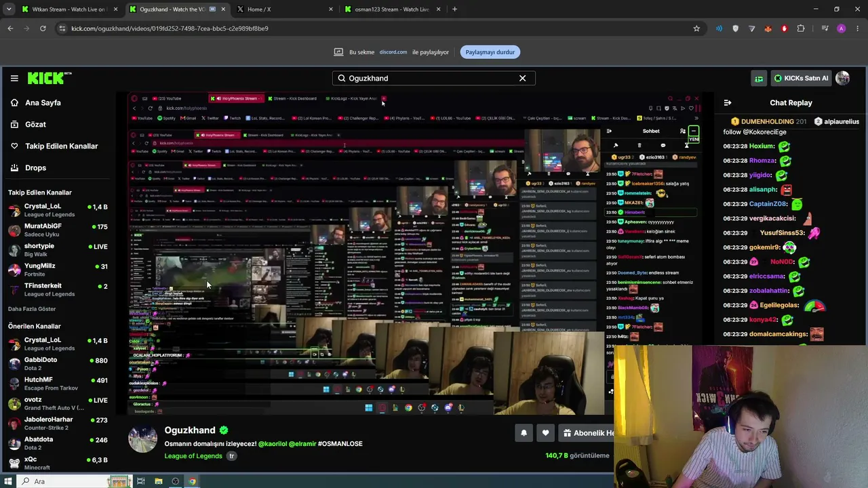Open the browser extensions puzzle icon
This screenshot has height=488, width=868.
[x=801, y=28]
